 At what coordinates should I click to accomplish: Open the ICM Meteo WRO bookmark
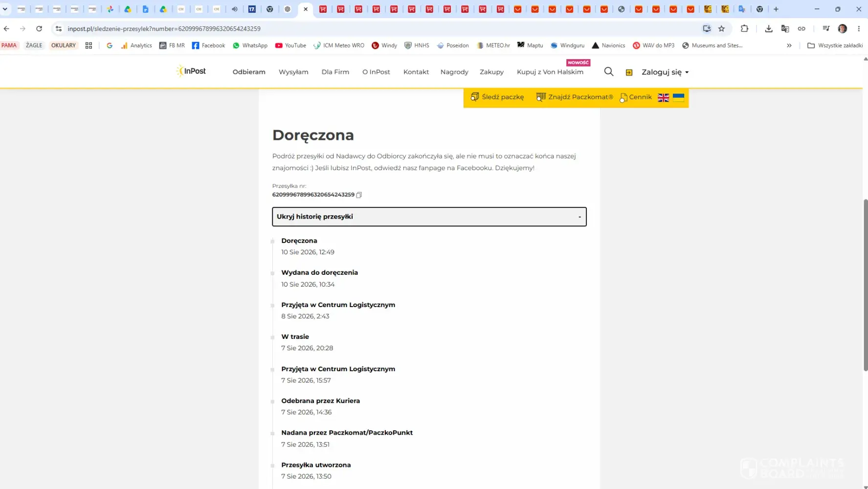click(339, 45)
